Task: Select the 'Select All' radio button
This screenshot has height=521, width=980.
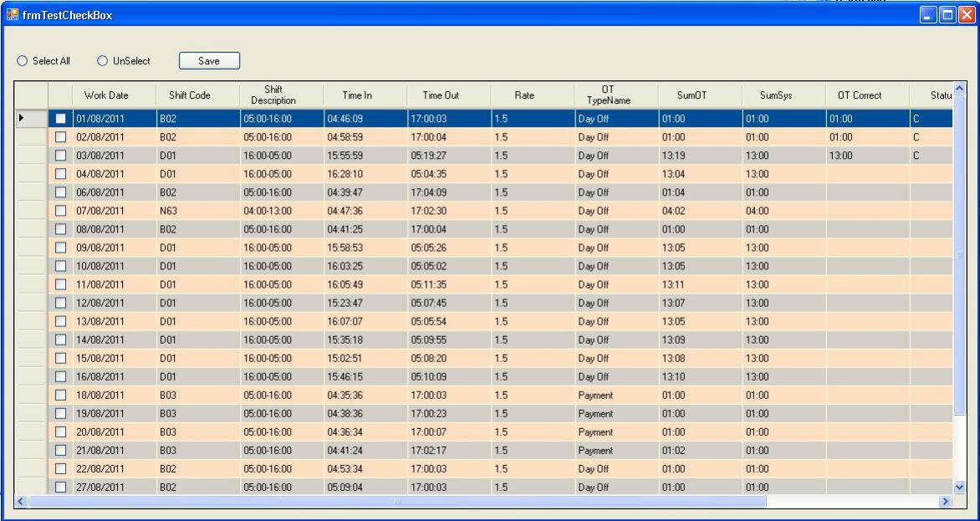Action: [19, 61]
